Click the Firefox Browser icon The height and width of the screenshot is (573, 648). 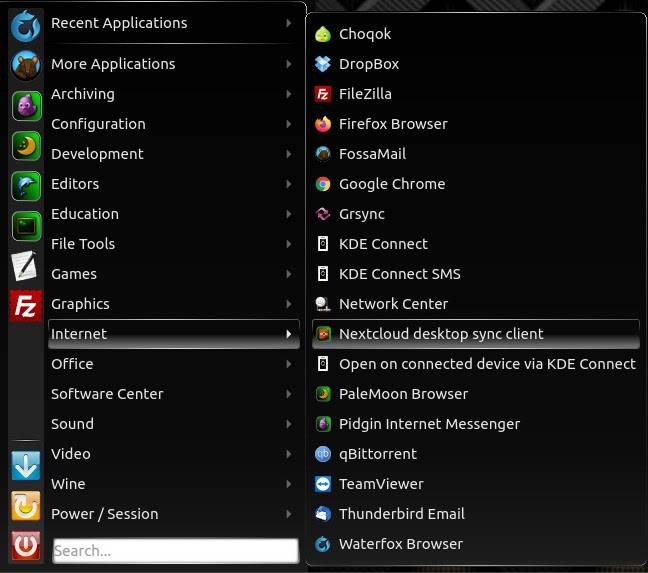323,124
